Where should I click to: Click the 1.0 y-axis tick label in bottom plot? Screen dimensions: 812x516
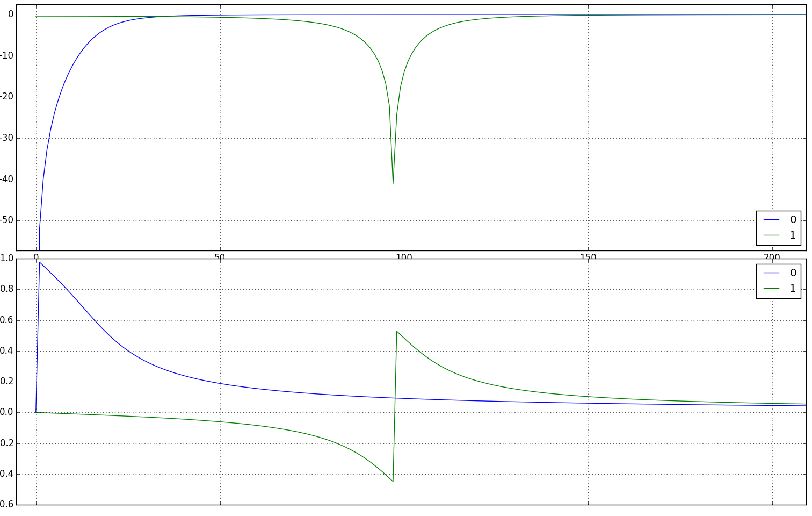pos(7,259)
